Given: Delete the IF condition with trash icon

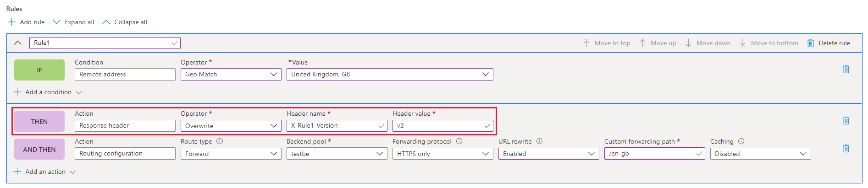Looking at the screenshot, I should (846, 69).
